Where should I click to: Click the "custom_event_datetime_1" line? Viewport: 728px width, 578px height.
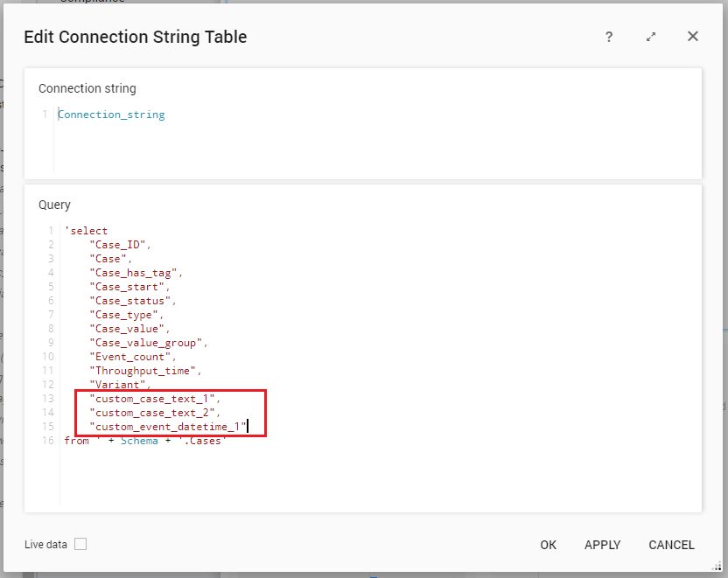(168, 427)
